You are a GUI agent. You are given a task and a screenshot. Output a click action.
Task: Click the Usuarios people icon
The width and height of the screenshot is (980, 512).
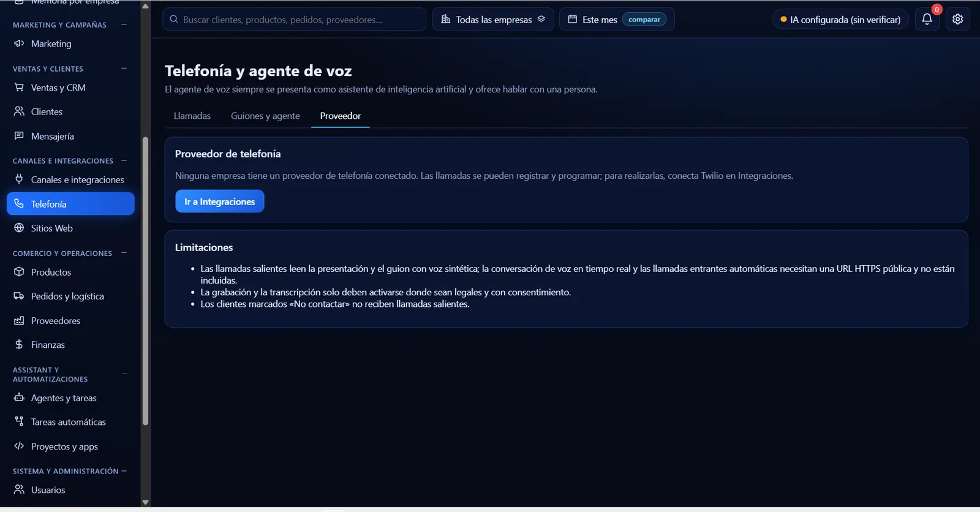click(x=19, y=489)
